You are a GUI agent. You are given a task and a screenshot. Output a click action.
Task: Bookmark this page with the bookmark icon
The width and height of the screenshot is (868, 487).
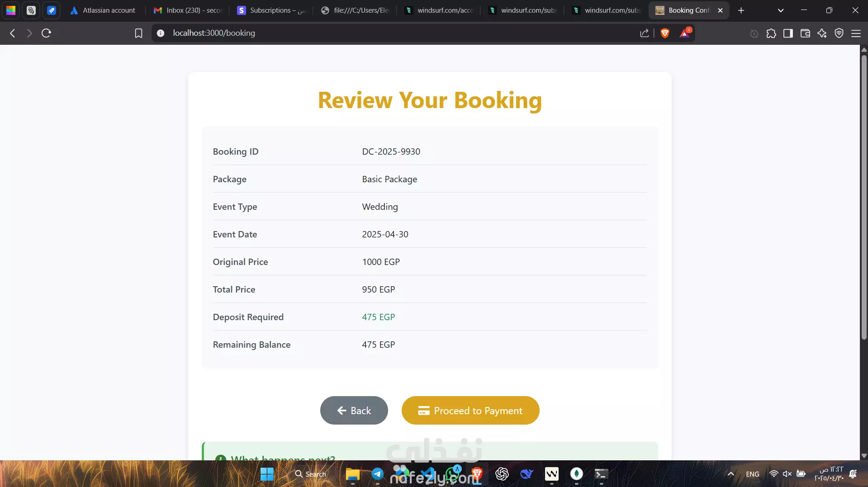pos(138,33)
